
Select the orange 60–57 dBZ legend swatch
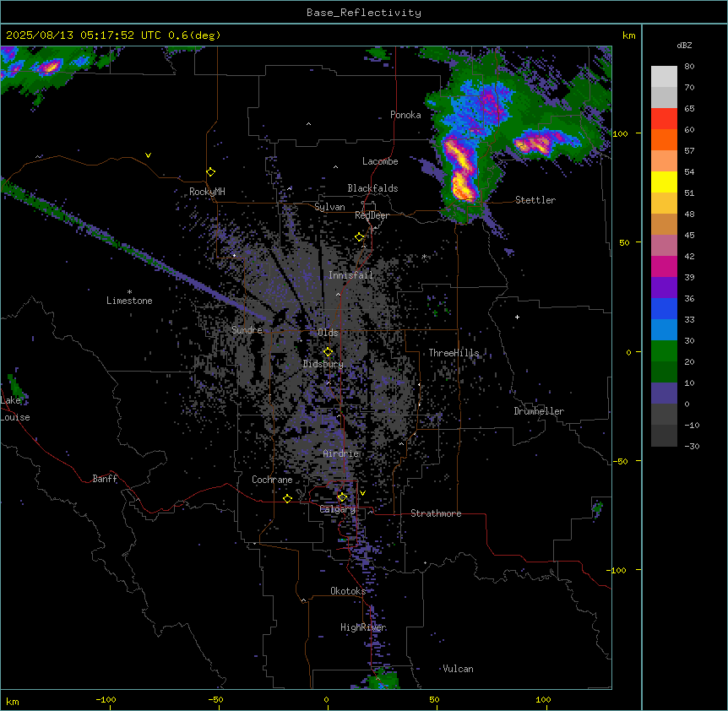click(x=664, y=139)
